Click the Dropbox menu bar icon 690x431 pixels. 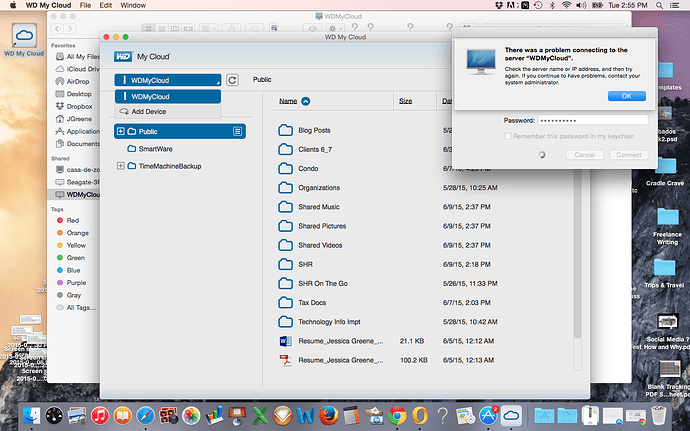pyautogui.click(x=499, y=5)
